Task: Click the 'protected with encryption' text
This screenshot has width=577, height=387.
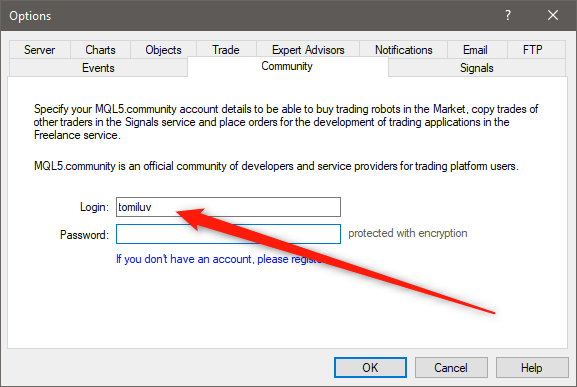Action: [x=408, y=233]
